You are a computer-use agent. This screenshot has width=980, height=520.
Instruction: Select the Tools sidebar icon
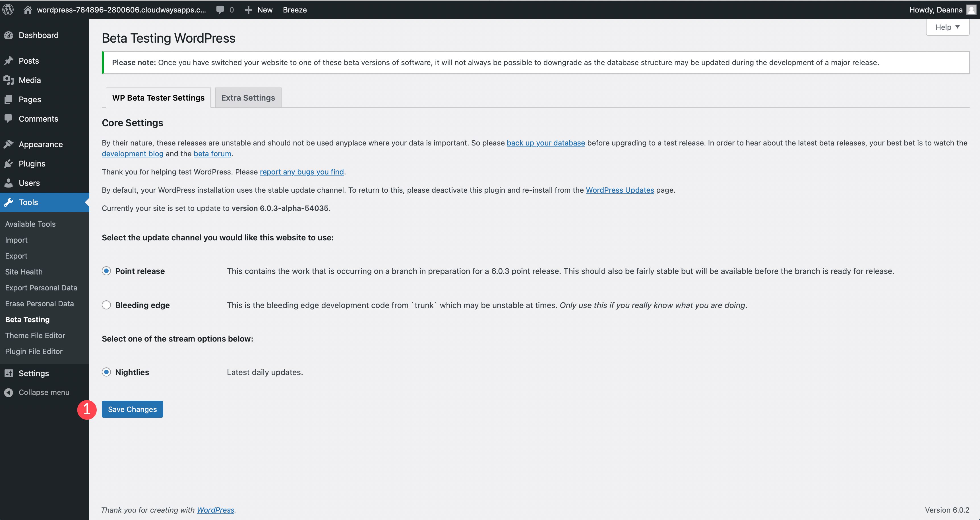(10, 202)
